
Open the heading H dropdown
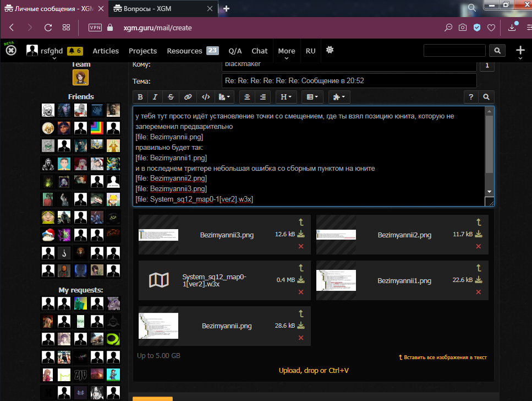[x=286, y=97]
